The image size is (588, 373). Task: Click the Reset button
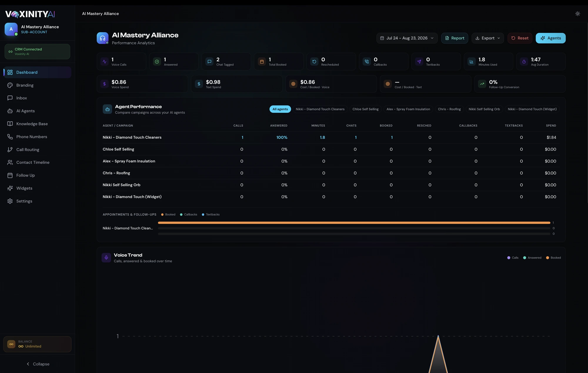point(520,38)
